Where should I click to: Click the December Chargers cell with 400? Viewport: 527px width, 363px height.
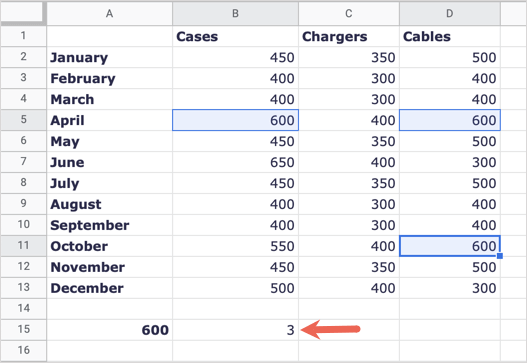pyautogui.click(x=349, y=288)
